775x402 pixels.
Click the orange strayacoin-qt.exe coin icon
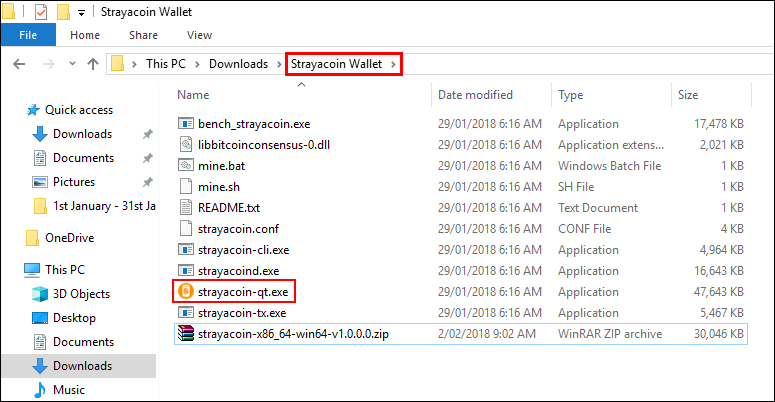(186, 291)
